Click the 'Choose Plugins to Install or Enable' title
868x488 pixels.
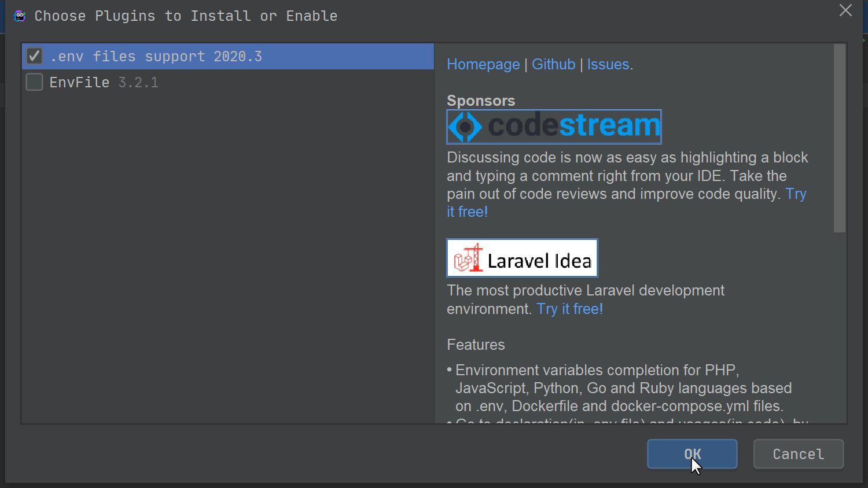(186, 16)
